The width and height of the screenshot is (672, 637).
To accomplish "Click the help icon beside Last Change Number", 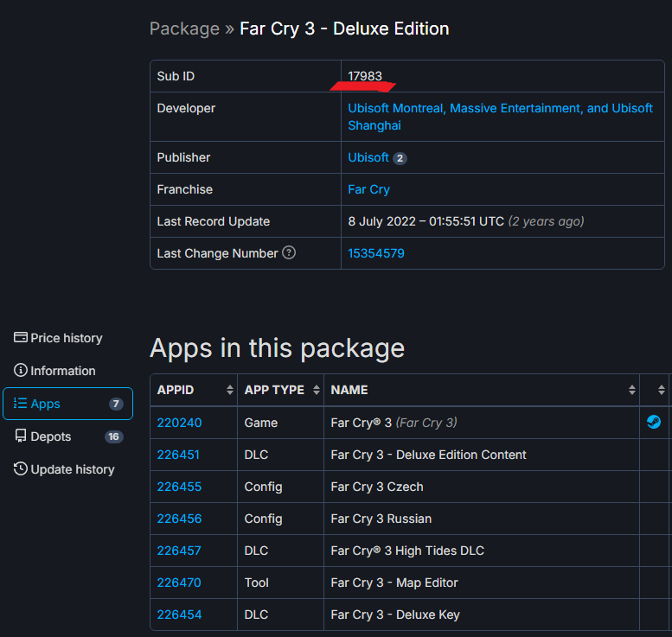I will coord(289,252).
